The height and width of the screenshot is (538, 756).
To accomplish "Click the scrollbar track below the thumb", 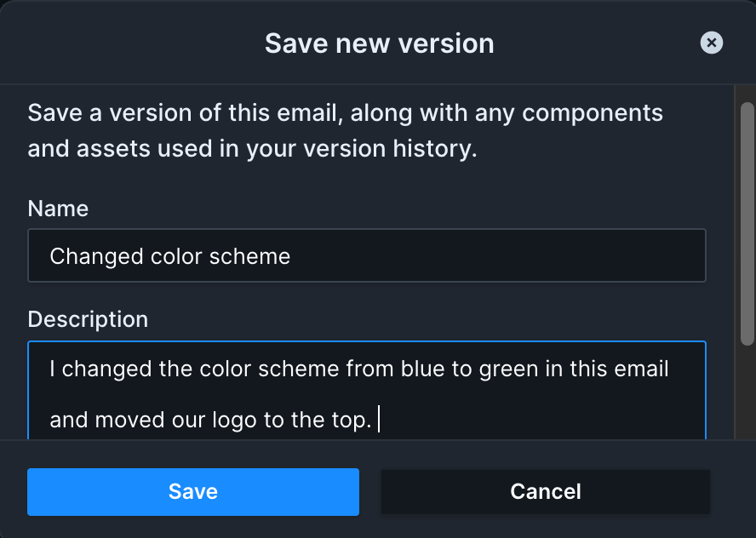I will [747, 393].
